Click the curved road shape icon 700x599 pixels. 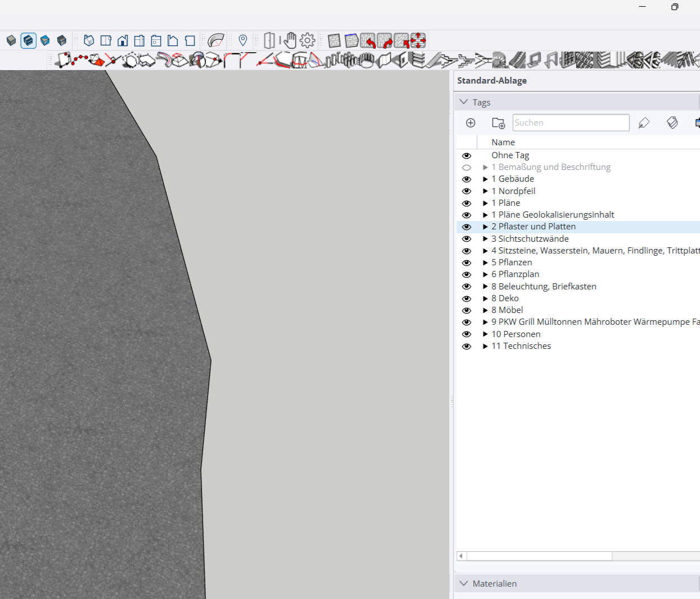pyautogui.click(x=216, y=40)
